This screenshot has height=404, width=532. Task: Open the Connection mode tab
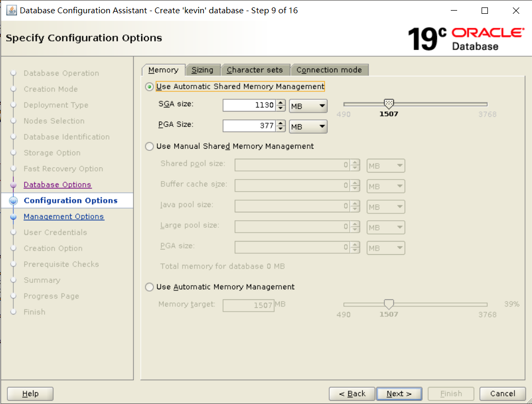click(329, 70)
